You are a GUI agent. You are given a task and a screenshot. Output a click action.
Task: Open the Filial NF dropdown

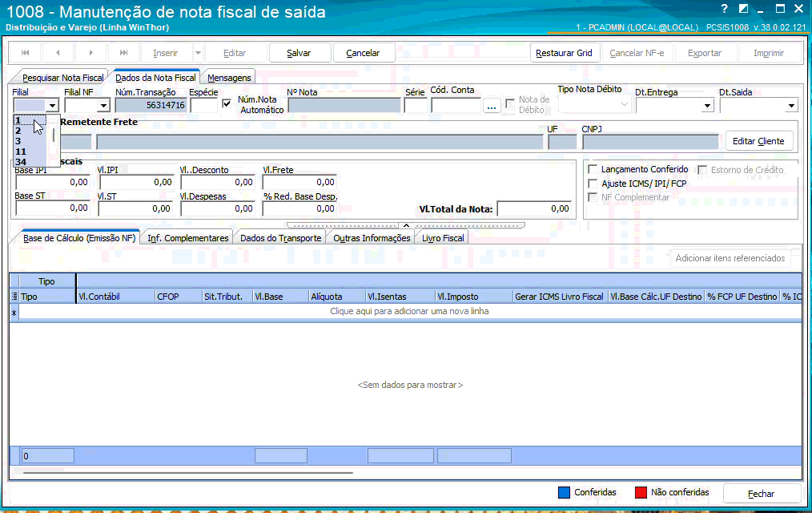103,106
